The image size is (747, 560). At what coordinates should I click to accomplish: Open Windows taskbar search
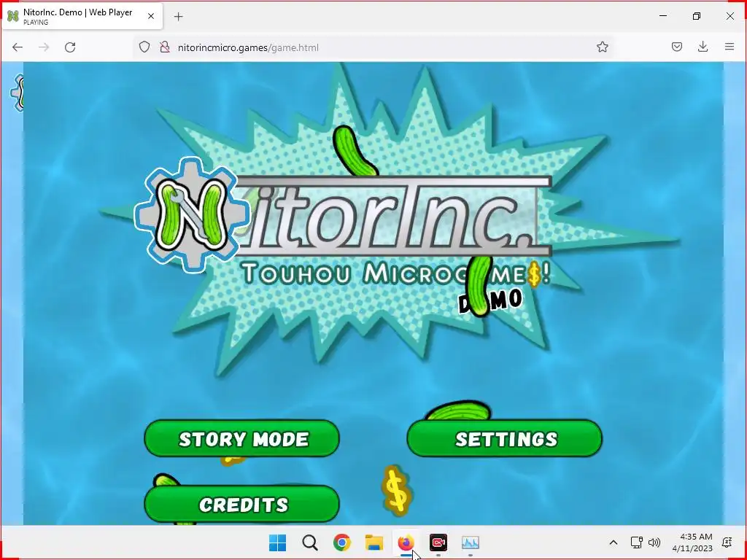pyautogui.click(x=309, y=542)
